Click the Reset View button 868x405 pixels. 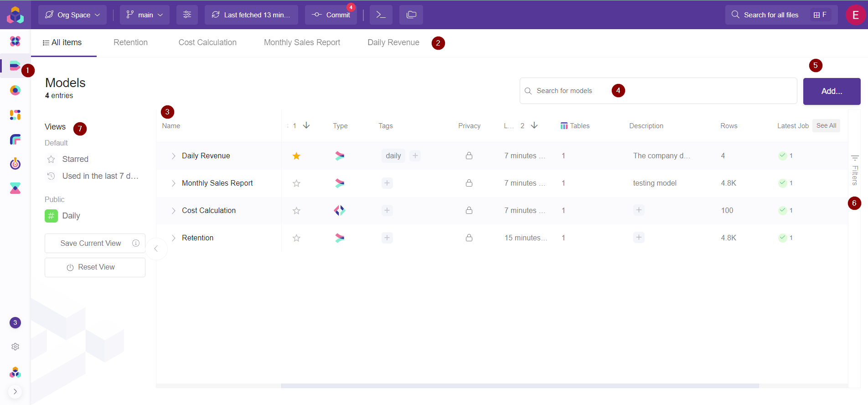95,267
